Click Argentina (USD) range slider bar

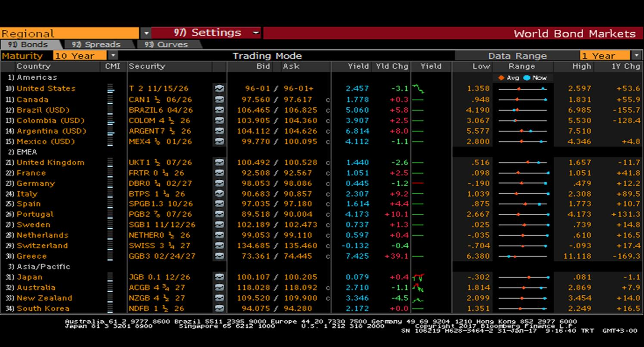(x=523, y=131)
